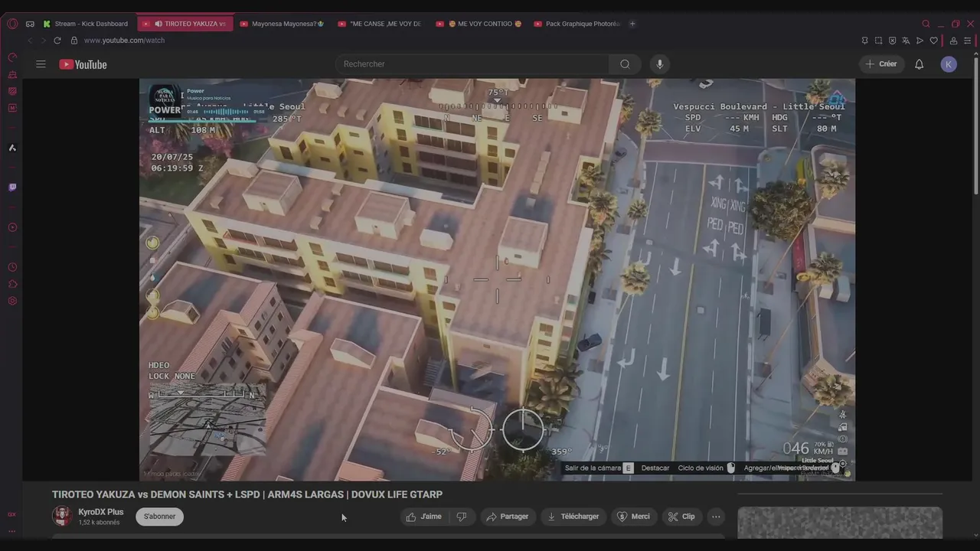The width and height of the screenshot is (980, 551).
Task: Open the "ME CANSE, ME VOY DE" tab
Action: [381, 24]
